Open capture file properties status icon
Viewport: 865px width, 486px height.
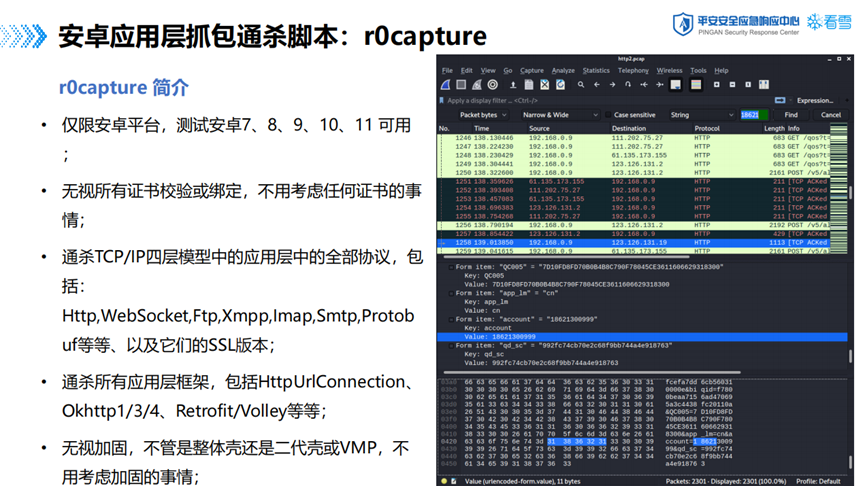(454, 481)
